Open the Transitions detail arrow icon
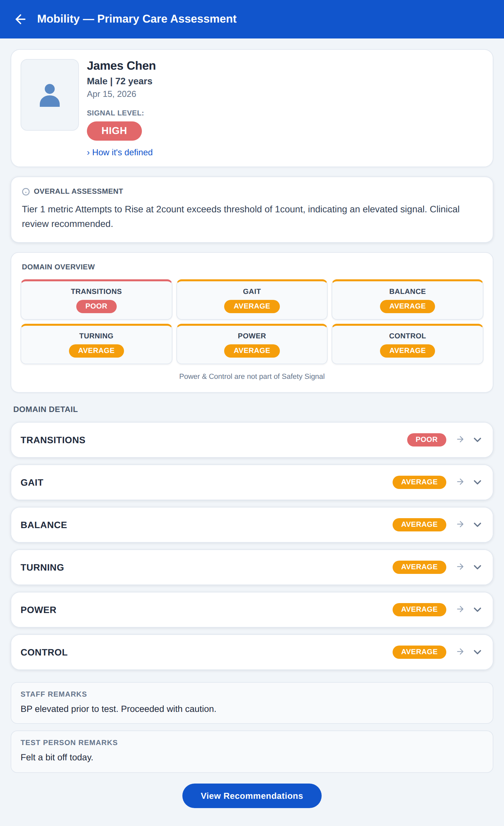504x826 pixels. 460,440
